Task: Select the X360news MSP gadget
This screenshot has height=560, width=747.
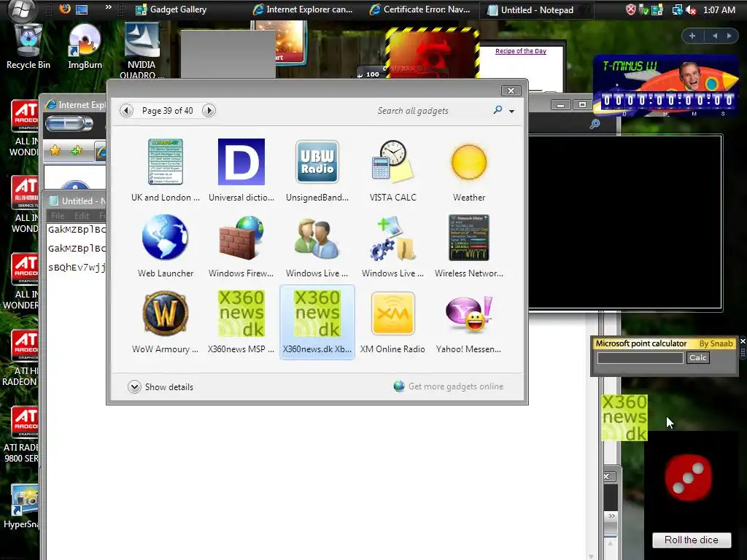Action: 241,314
